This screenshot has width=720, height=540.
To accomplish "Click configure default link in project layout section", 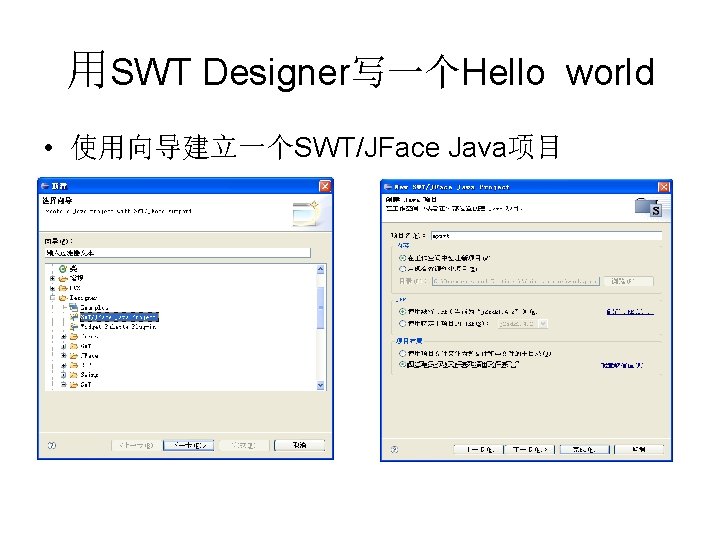I will coord(622,365).
